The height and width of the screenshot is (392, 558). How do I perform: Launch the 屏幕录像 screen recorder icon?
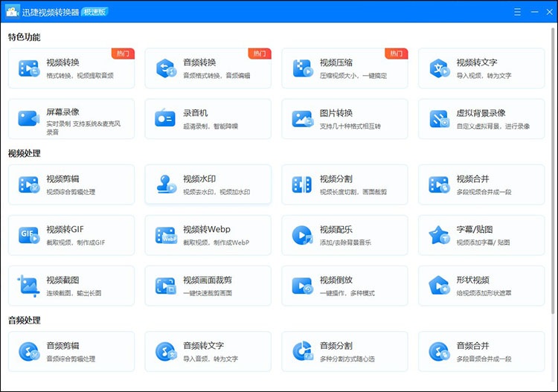(x=29, y=118)
